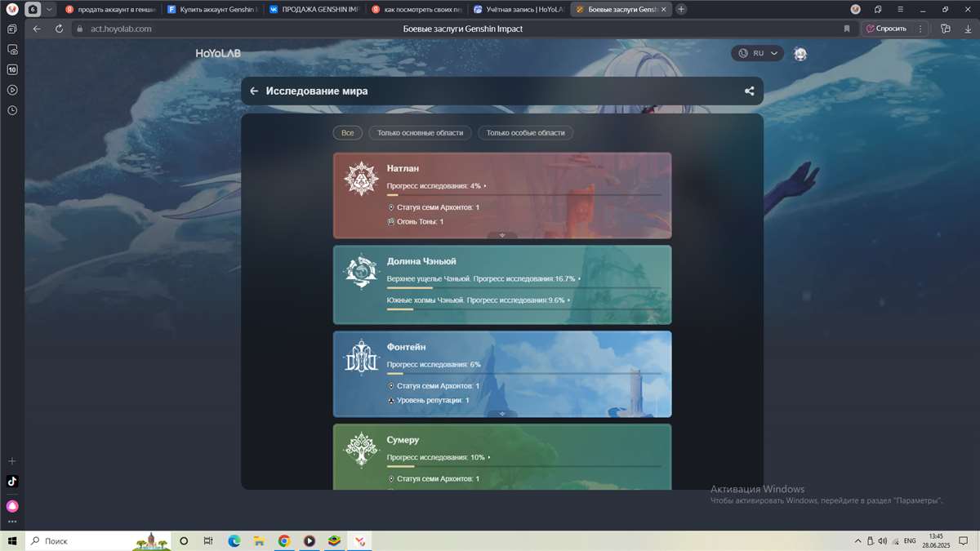Image resolution: width=980 pixels, height=551 pixels.
Task: Click the Сумеру title
Action: pos(403,440)
